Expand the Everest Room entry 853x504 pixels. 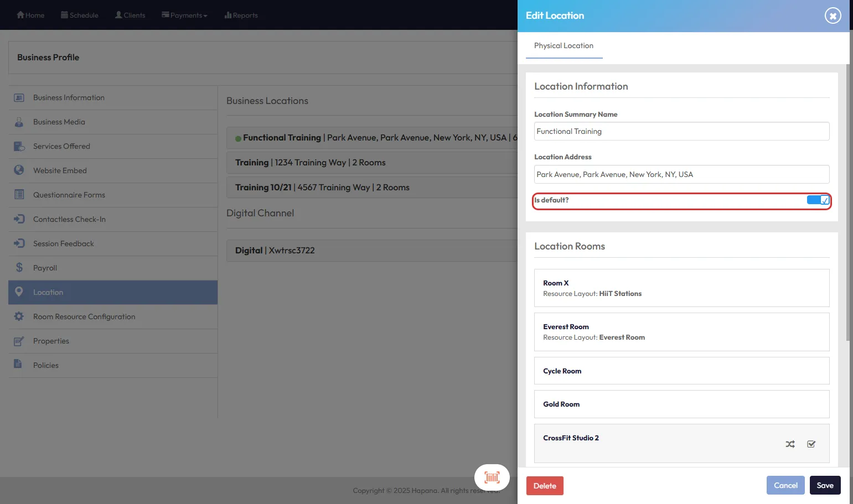coord(681,332)
